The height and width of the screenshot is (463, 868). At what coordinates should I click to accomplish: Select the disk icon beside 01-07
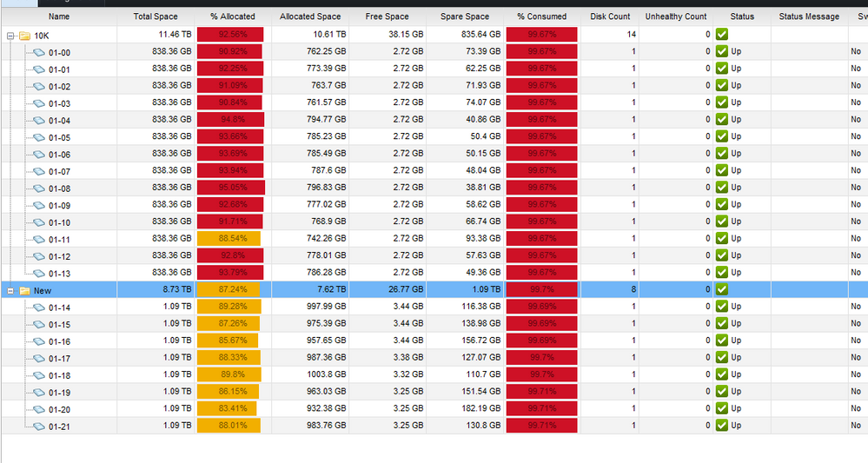[x=38, y=171]
